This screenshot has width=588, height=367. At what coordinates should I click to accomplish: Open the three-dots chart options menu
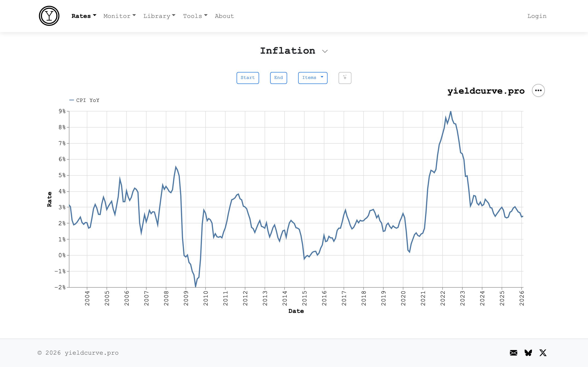point(538,91)
